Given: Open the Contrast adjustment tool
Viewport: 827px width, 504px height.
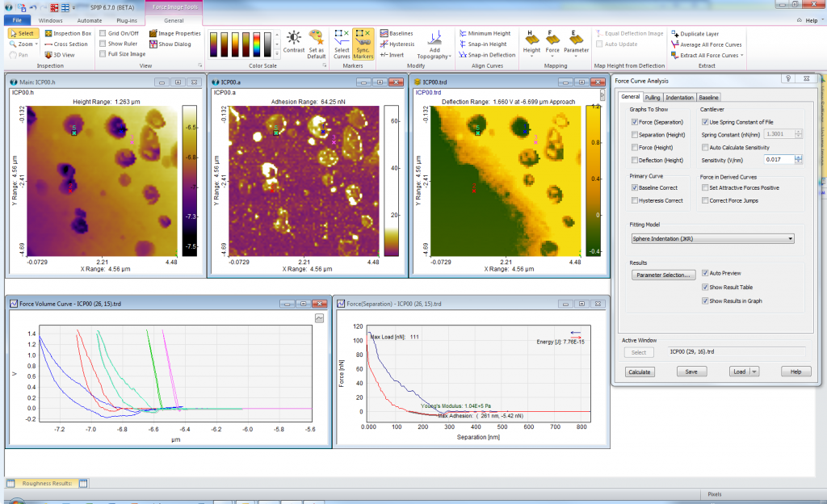Looking at the screenshot, I should click(x=295, y=42).
